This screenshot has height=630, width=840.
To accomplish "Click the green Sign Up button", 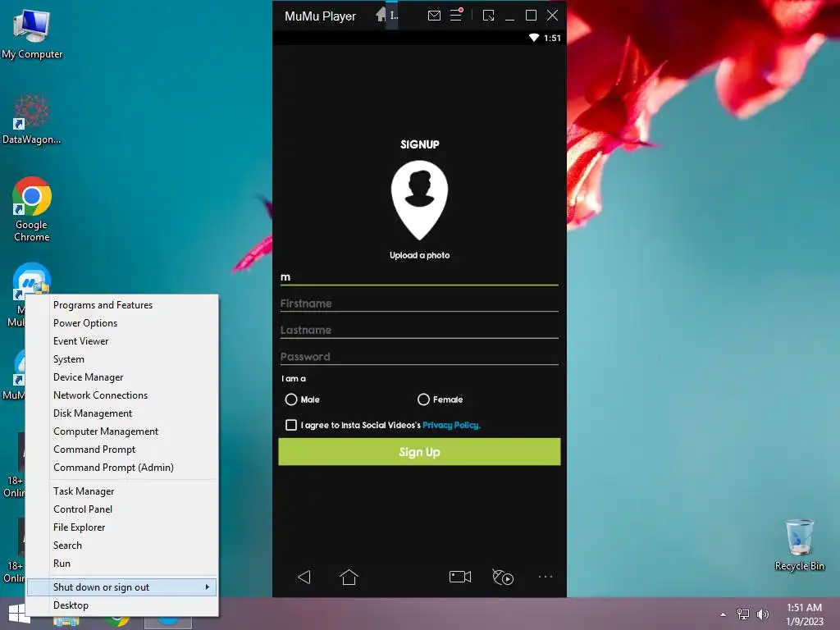I will (419, 452).
